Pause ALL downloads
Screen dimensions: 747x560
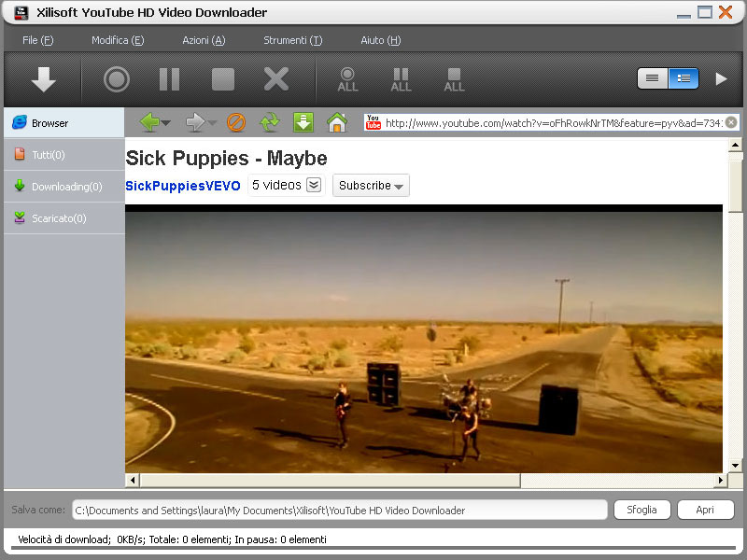(x=400, y=79)
